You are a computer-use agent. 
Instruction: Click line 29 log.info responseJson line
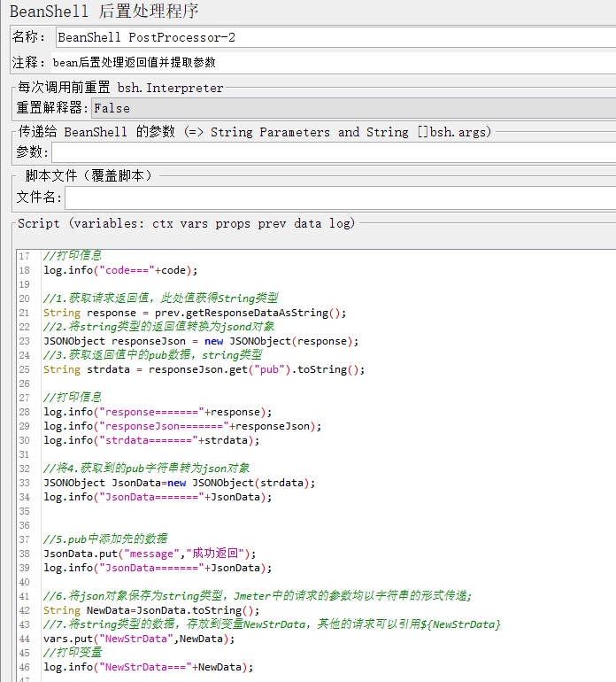(x=182, y=426)
